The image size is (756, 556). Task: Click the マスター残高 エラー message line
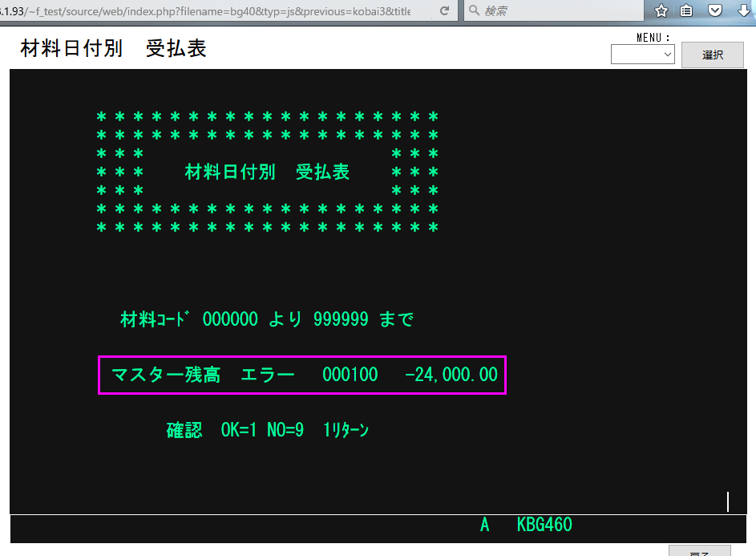click(301, 375)
